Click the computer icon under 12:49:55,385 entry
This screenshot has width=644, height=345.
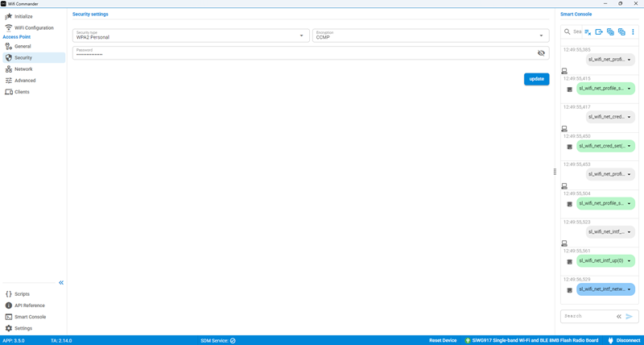pos(564,71)
